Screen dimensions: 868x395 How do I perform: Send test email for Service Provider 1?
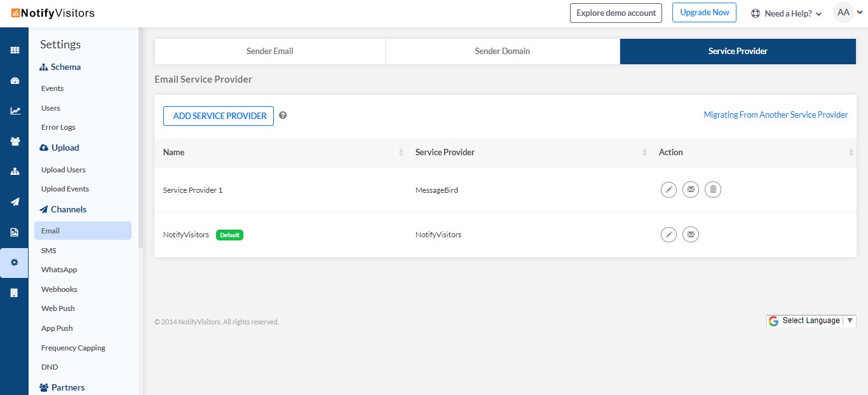(691, 190)
